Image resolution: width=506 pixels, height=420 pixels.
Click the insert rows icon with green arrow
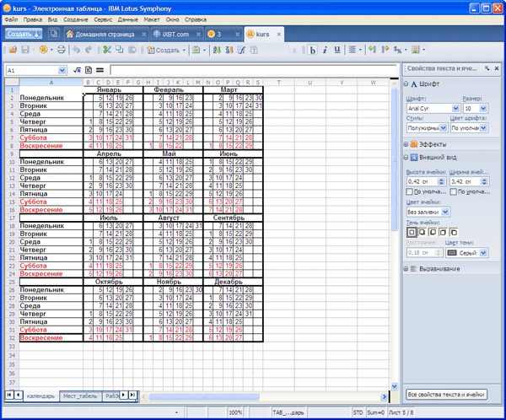pos(372,50)
